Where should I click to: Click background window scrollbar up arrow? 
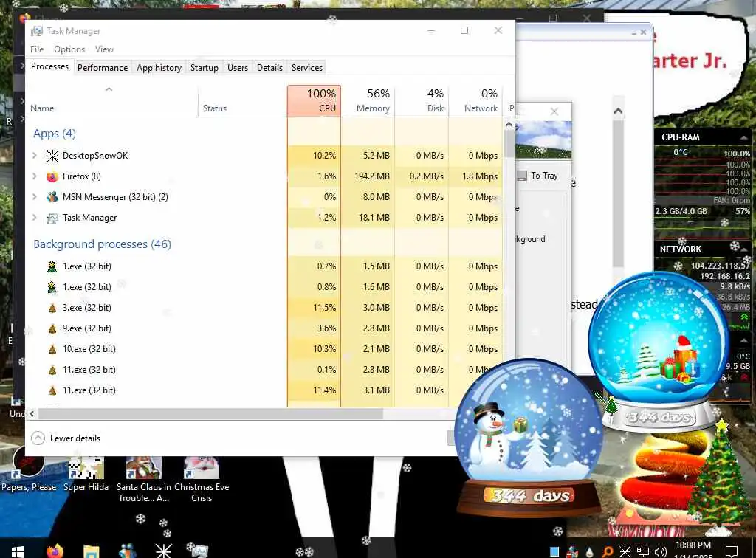[618, 111]
